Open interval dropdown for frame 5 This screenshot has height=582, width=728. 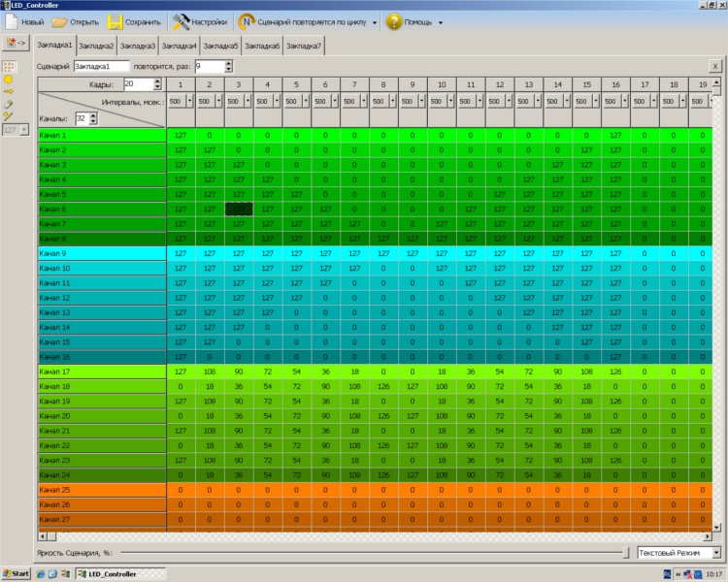(306, 101)
